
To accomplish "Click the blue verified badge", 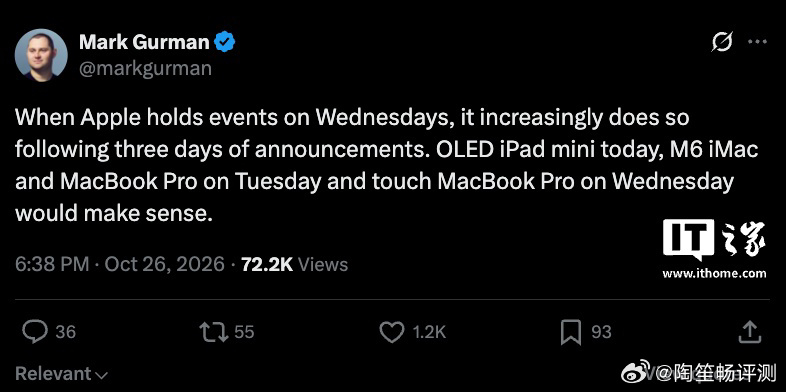I will (x=225, y=42).
